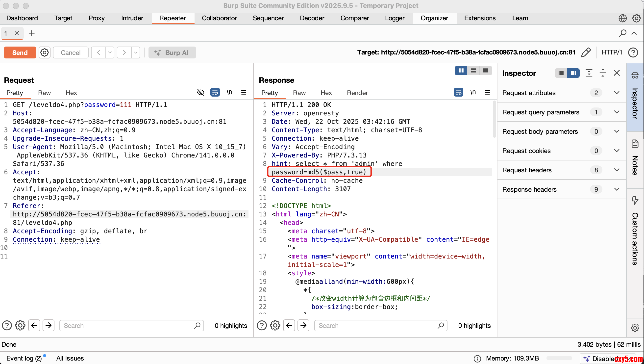The height and width of the screenshot is (364, 644).
Task: Click the orange Send button
Action: tap(20, 52)
